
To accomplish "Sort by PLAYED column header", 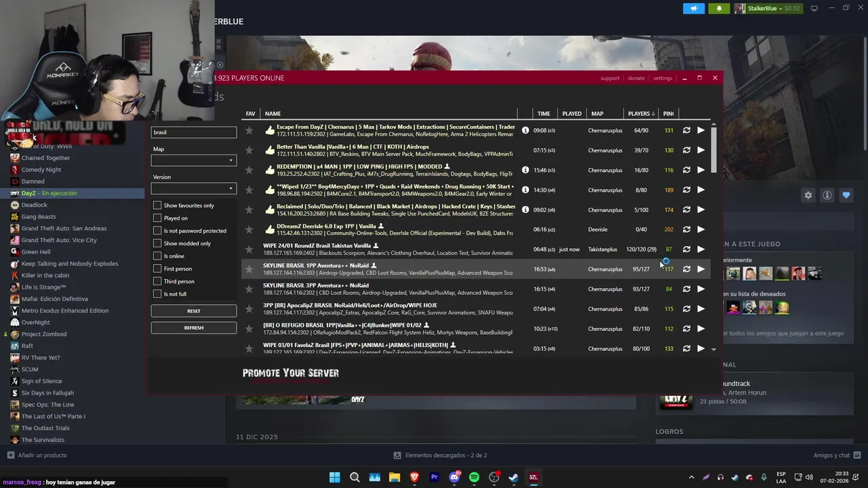I will point(572,114).
